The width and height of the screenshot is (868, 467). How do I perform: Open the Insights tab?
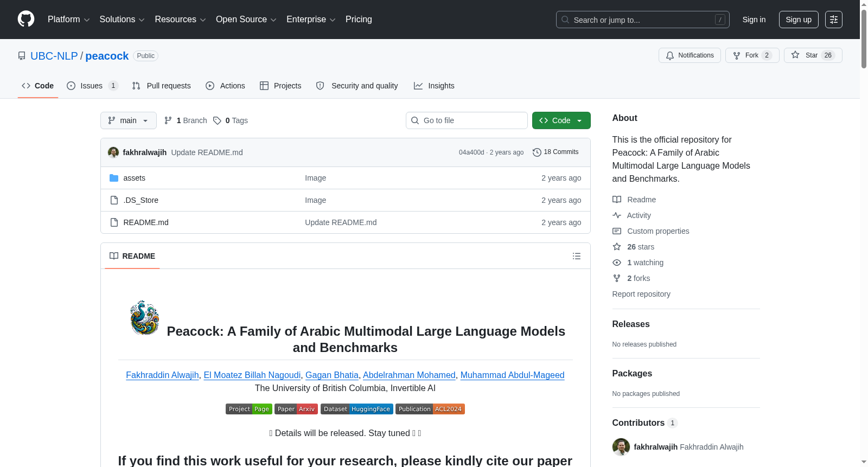point(434,86)
